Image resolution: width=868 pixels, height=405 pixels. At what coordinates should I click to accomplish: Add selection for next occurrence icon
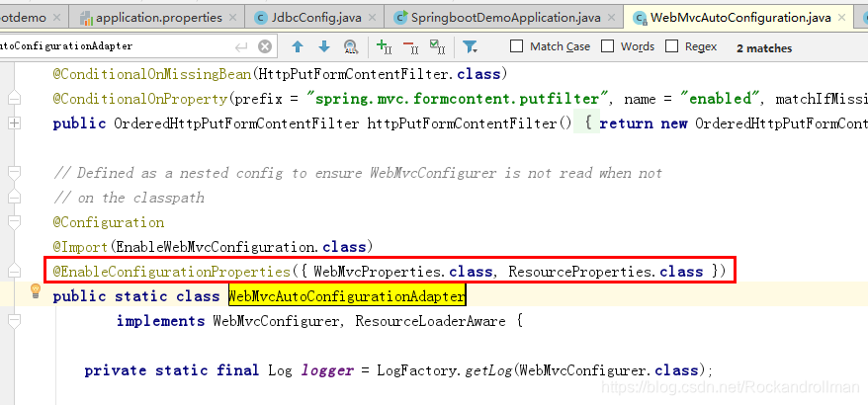pos(384,47)
